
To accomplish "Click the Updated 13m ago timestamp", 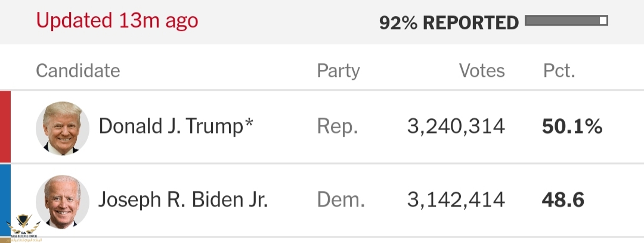I will [117, 21].
